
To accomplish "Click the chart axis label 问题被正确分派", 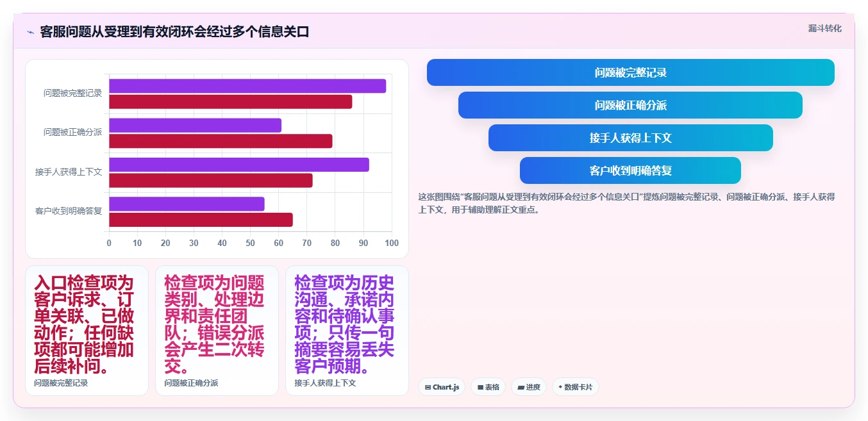I will (72, 133).
